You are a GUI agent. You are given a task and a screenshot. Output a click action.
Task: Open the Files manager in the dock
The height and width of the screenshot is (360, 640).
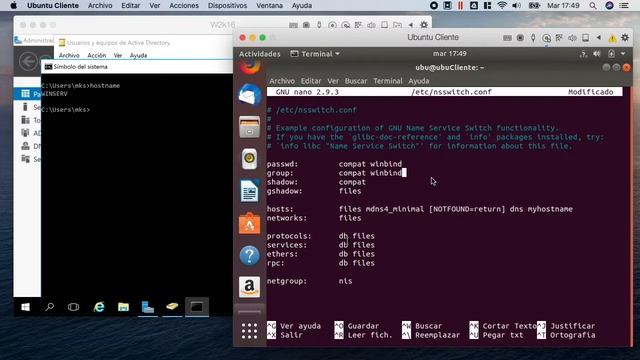(249, 127)
